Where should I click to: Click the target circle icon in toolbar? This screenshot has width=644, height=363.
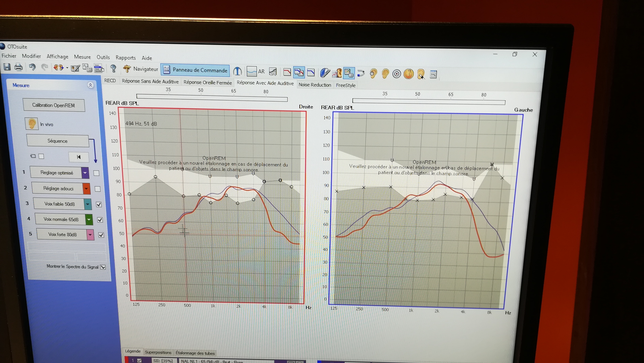[397, 74]
